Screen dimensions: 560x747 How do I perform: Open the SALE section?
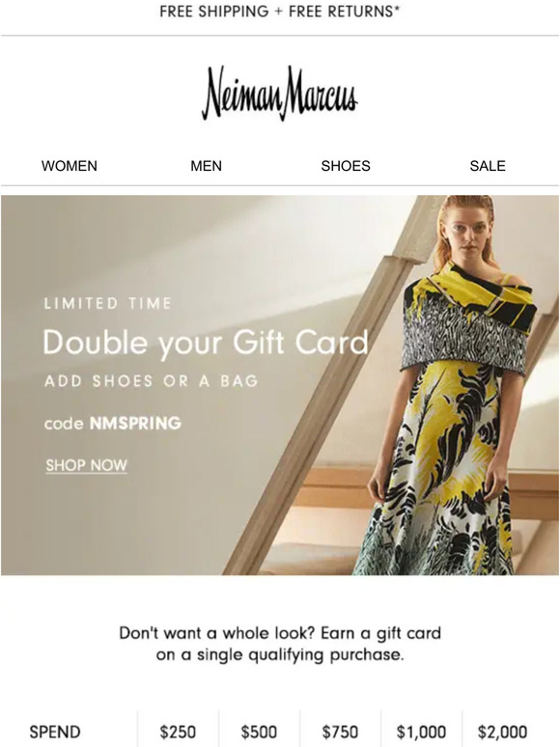coord(488,166)
